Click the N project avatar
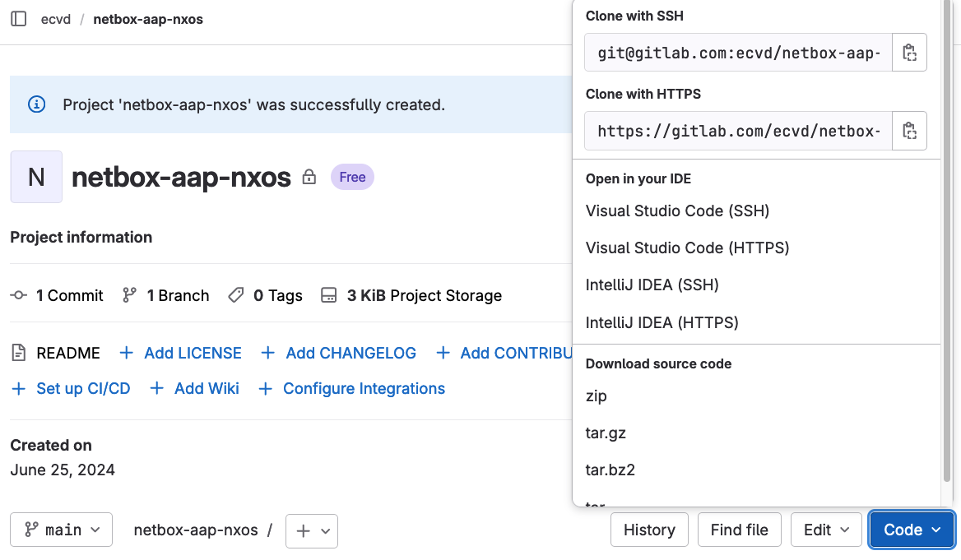The image size is (961, 560). point(36,177)
